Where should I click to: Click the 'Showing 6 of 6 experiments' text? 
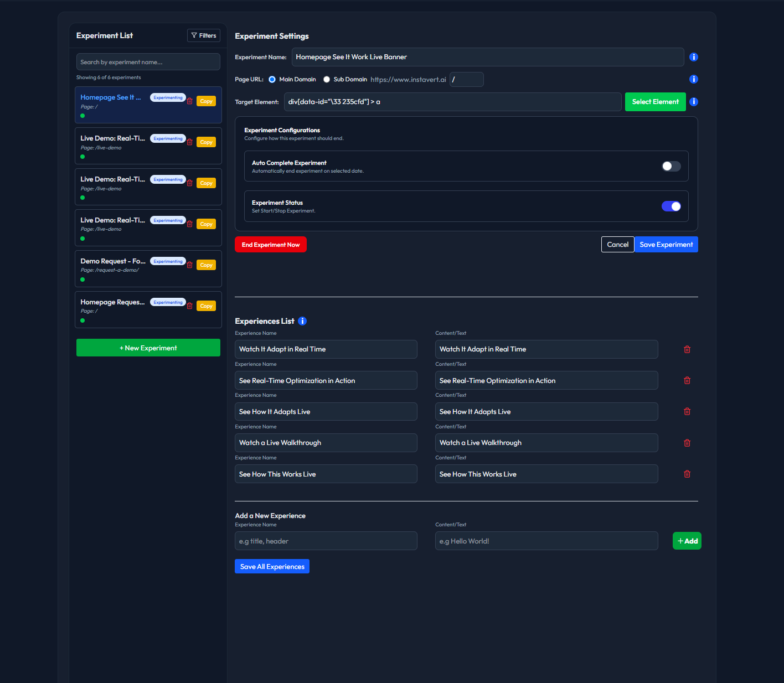click(109, 77)
